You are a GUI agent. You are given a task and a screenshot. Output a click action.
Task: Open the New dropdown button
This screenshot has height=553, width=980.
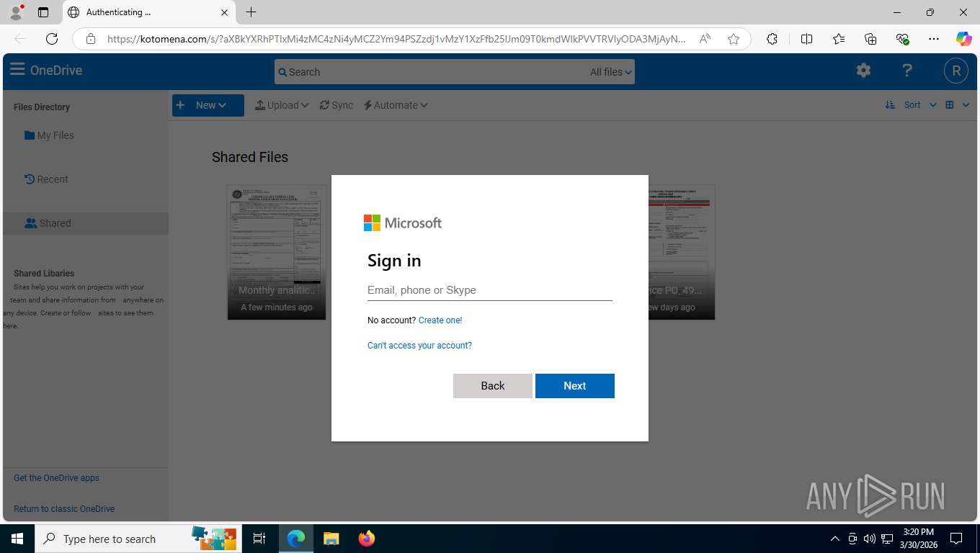coord(208,105)
